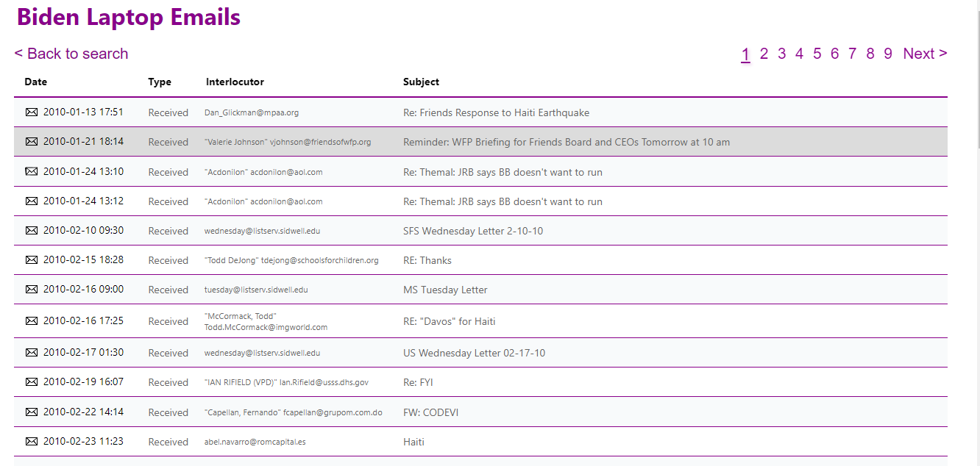Click the Interlocutor column header
The width and height of the screenshot is (980, 466).
[x=235, y=82]
